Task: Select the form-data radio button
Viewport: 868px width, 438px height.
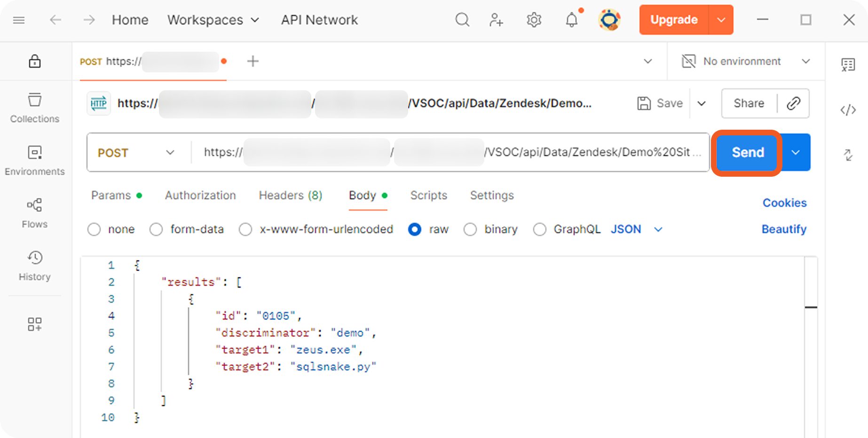Action: 156,229
